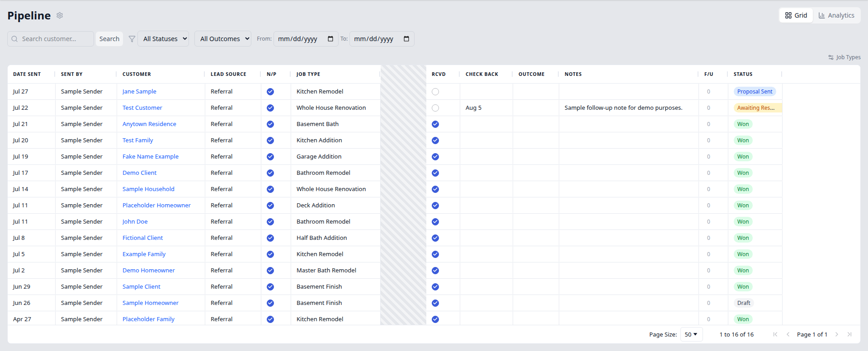This screenshot has height=351, width=868.
Task: Go to the previous page arrow
Action: click(x=788, y=334)
